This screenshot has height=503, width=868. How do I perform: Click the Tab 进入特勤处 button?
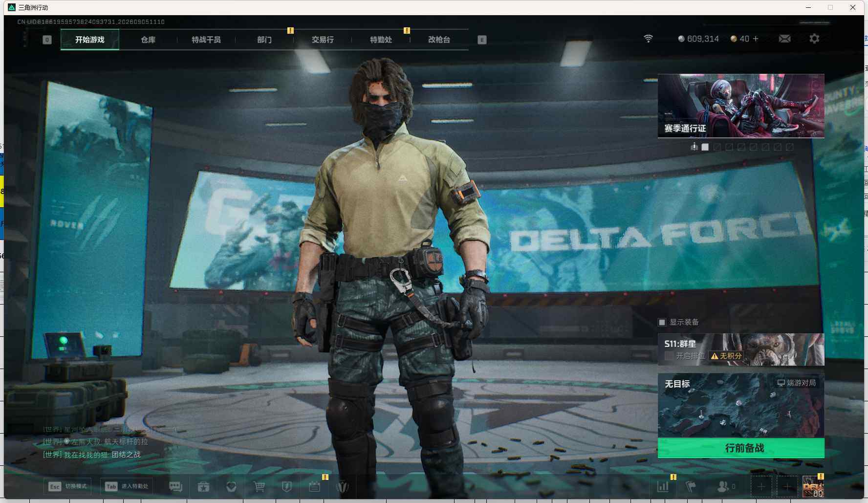(x=127, y=486)
